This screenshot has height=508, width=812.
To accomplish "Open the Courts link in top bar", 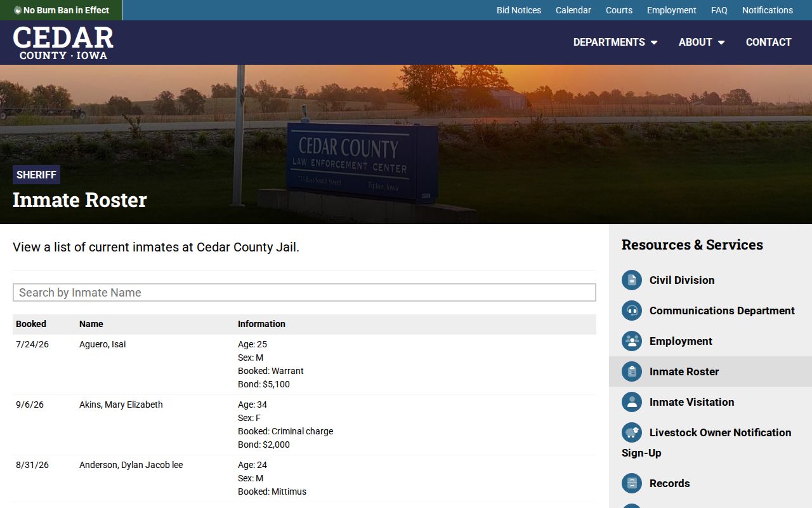I will (x=619, y=10).
